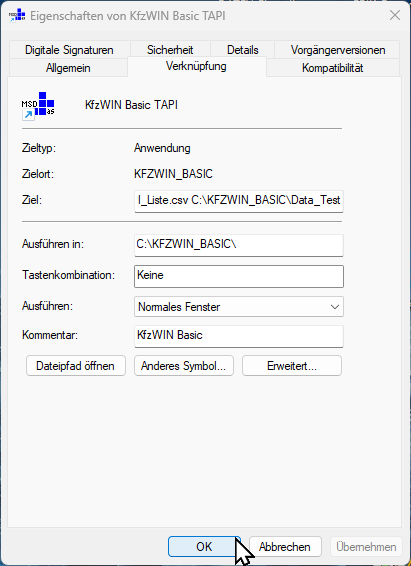Click the title 'Eigenschaften von KfzWIN Basic TAPI'
The height and width of the screenshot is (566, 411).
[128, 16]
